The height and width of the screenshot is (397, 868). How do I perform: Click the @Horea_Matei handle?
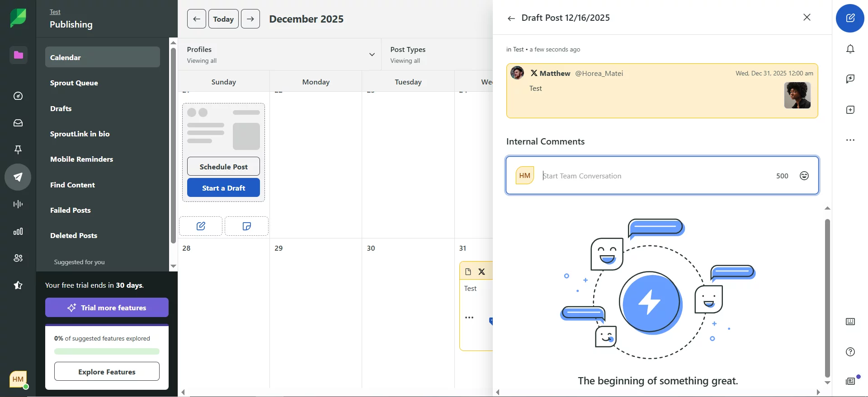tap(599, 73)
